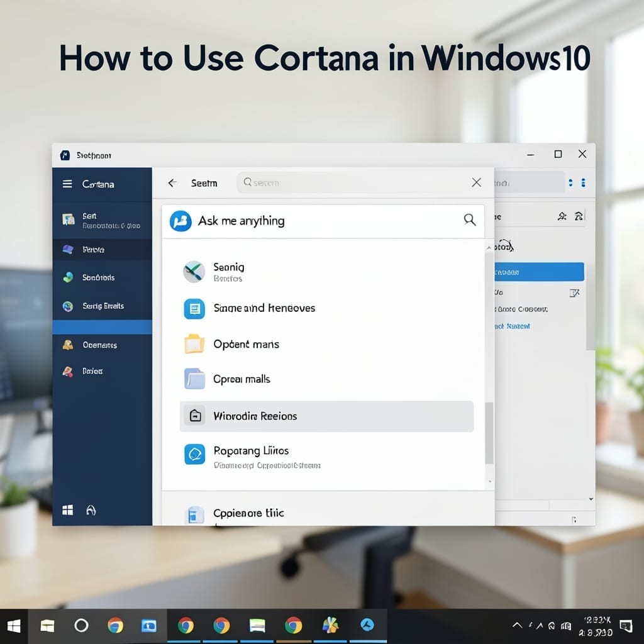Open the Cpreal malls result
The height and width of the screenshot is (644, 644).
[326, 379]
